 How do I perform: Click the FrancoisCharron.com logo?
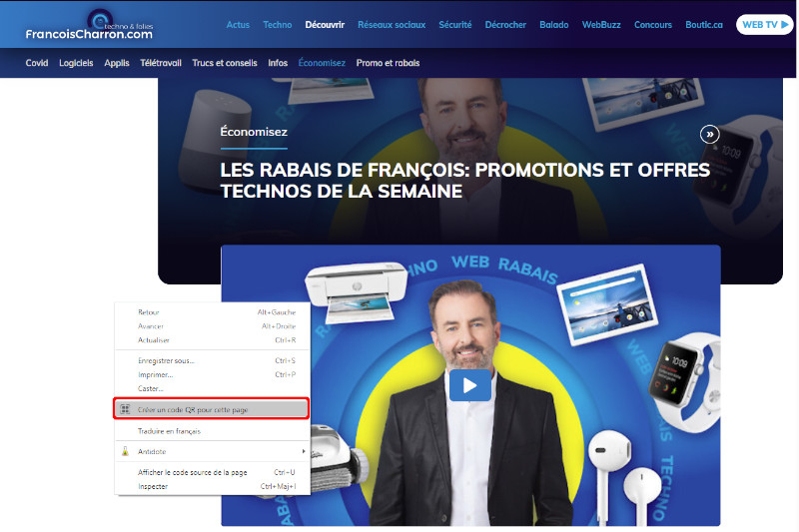pos(90,24)
